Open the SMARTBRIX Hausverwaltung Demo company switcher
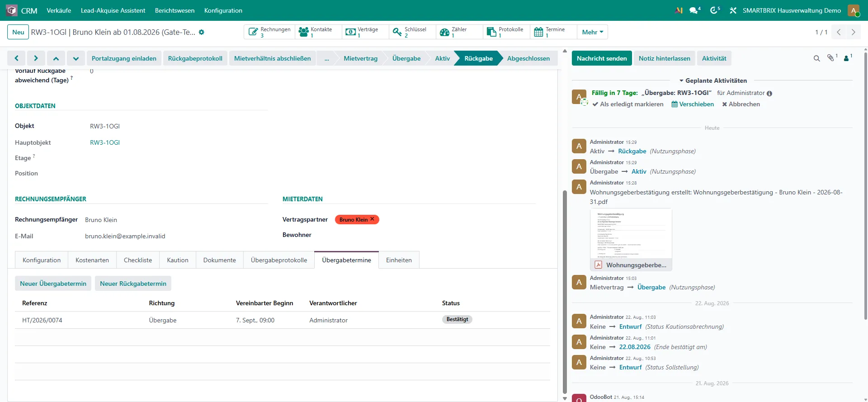The width and height of the screenshot is (868, 402). pos(792,10)
